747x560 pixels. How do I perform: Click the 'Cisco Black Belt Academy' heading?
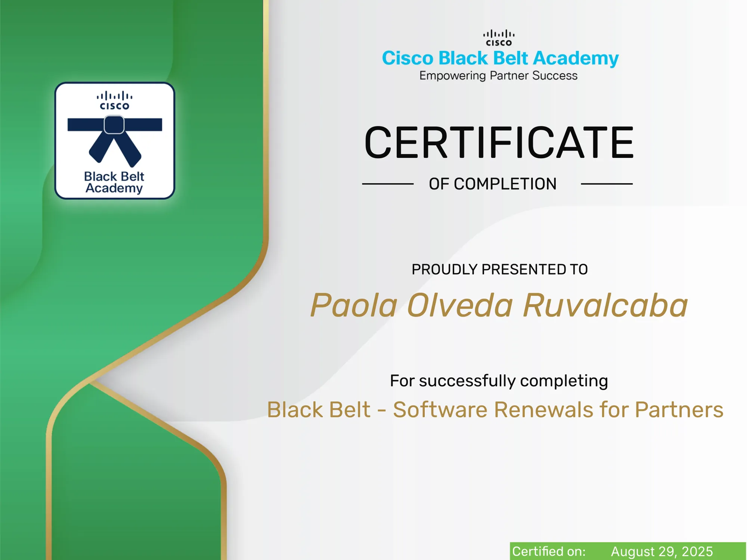500,59
